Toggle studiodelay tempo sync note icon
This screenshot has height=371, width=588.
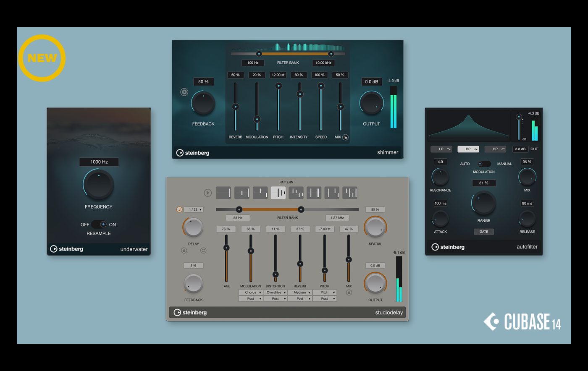tap(179, 209)
